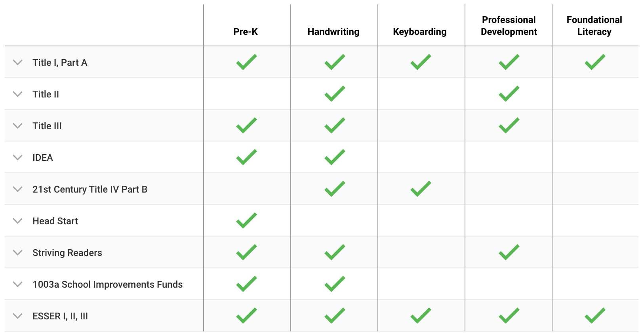
Task: Select the Striving Readers row label
Action: tap(67, 253)
